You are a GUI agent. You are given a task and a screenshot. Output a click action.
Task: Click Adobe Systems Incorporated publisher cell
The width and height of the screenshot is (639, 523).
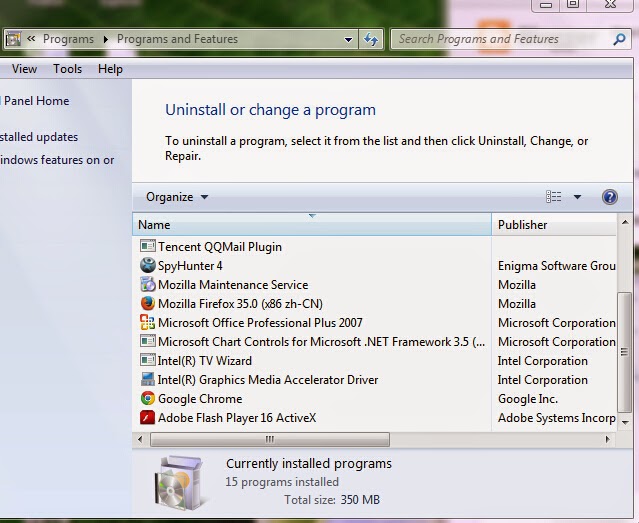(557, 418)
